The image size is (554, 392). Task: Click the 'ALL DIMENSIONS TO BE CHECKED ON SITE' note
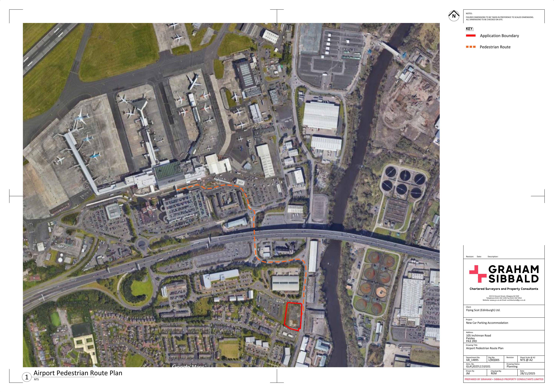click(484, 19)
